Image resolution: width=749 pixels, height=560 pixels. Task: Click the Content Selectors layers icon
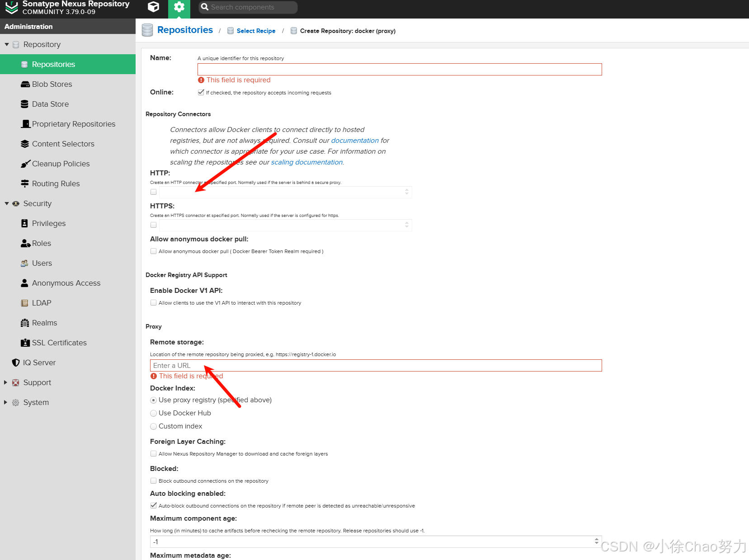tap(25, 144)
